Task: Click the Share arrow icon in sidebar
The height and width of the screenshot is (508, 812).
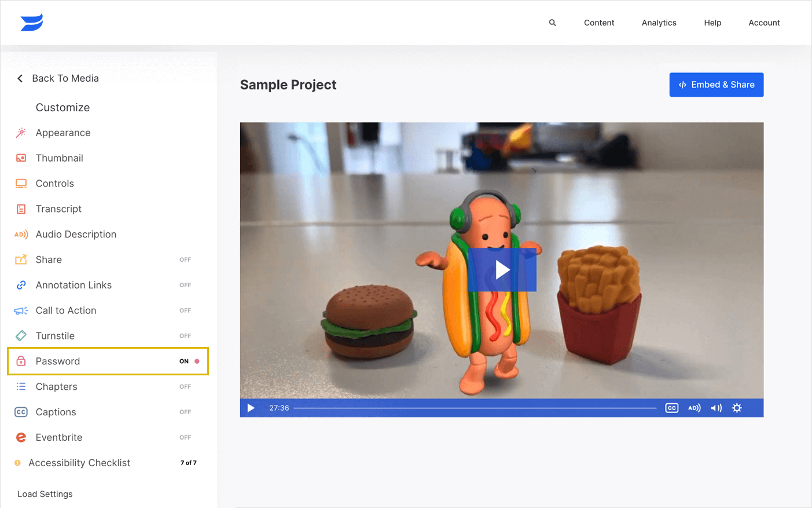Action: (x=21, y=260)
